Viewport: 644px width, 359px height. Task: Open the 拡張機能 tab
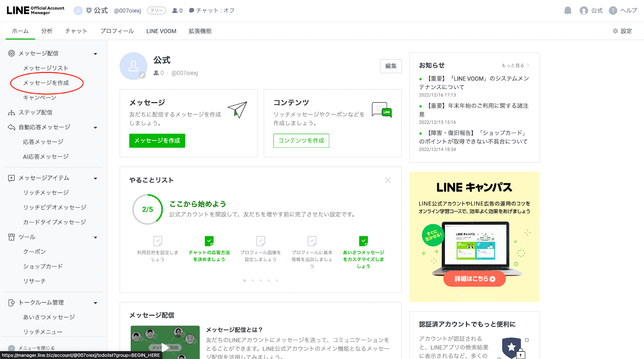200,31
